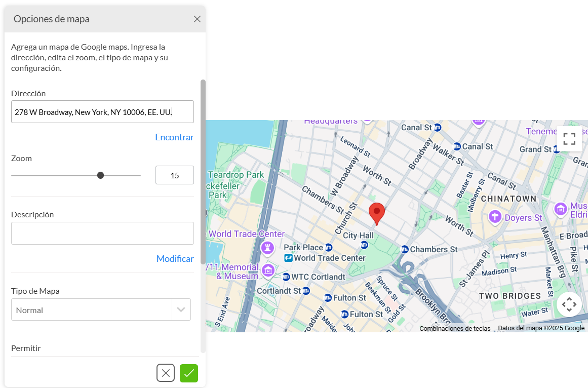588x388 pixels.
Task: Adjust the Zoom slider handle
Action: coord(100,175)
